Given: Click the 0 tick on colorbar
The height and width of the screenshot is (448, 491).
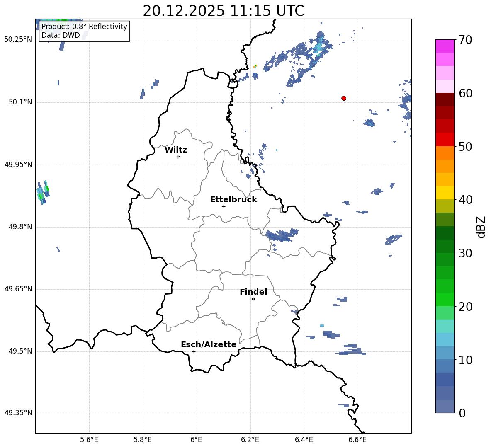Looking at the screenshot, I should (x=462, y=413).
